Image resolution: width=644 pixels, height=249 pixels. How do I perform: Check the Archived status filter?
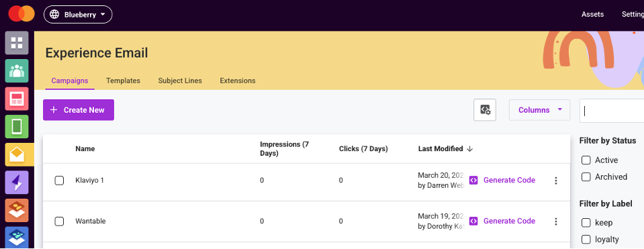coord(586,177)
